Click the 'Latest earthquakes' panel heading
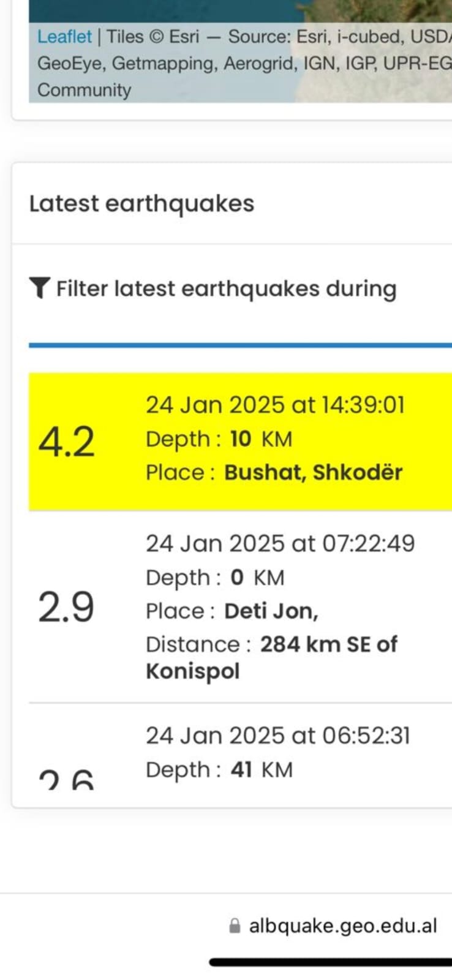Viewport: 452px width, 980px height. click(x=141, y=203)
